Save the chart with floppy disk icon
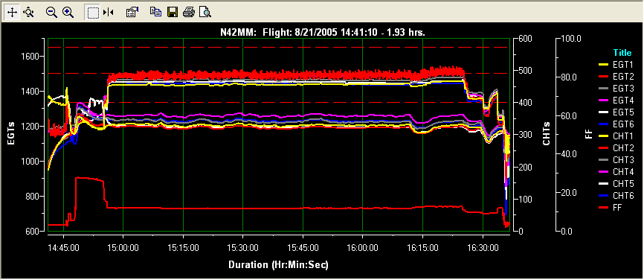 [x=172, y=13]
